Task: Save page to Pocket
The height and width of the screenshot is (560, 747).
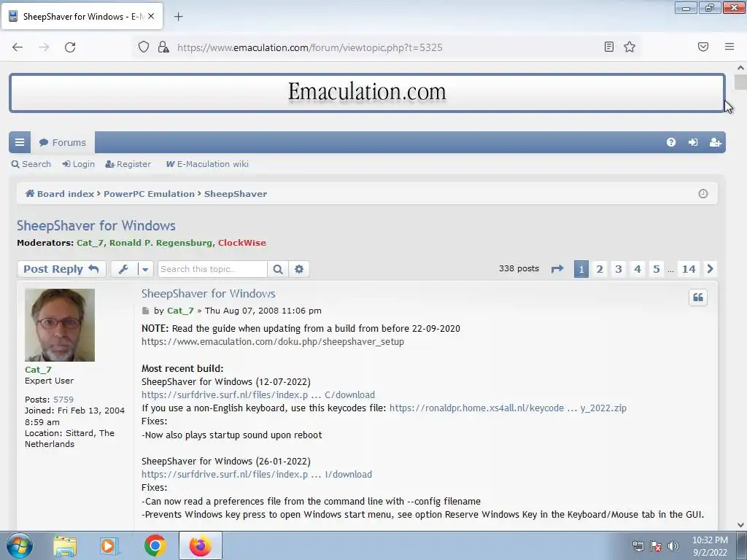Action: click(703, 47)
